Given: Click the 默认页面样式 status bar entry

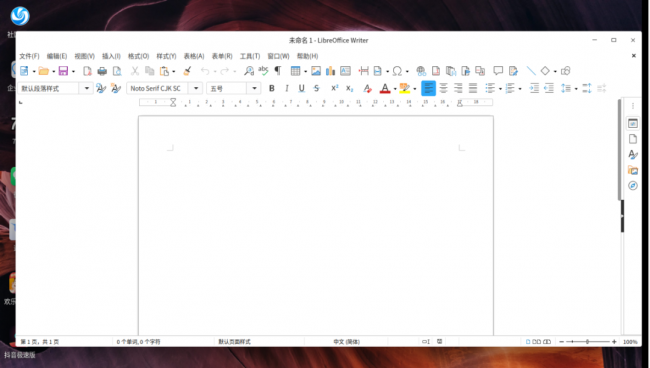Looking at the screenshot, I should tap(234, 341).
